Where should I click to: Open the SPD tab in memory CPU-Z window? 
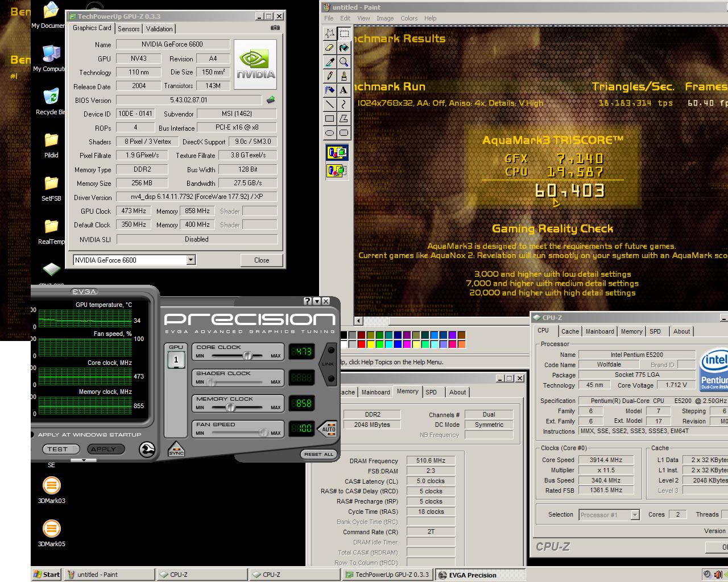point(431,392)
